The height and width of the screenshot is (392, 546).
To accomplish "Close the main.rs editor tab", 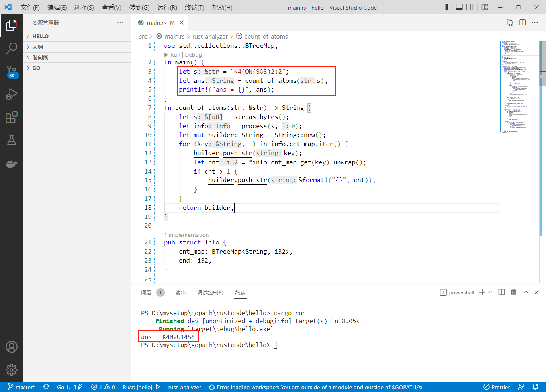I will 182,23.
